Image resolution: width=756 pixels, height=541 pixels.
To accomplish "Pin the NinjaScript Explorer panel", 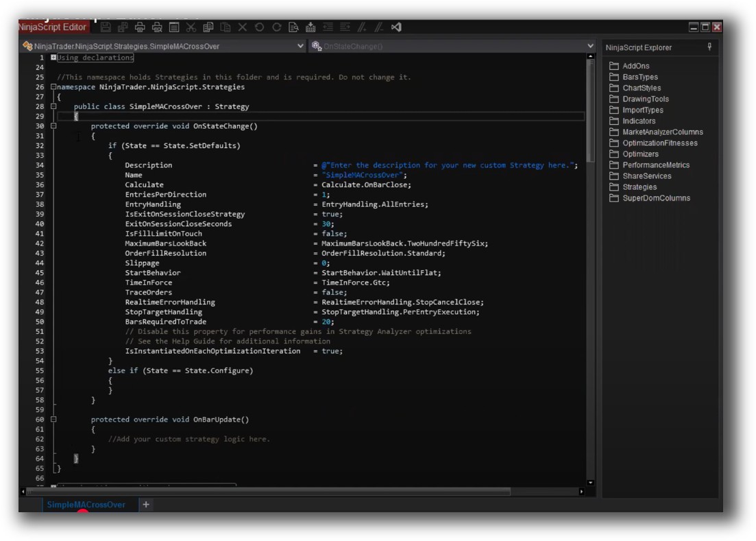I will tap(709, 47).
